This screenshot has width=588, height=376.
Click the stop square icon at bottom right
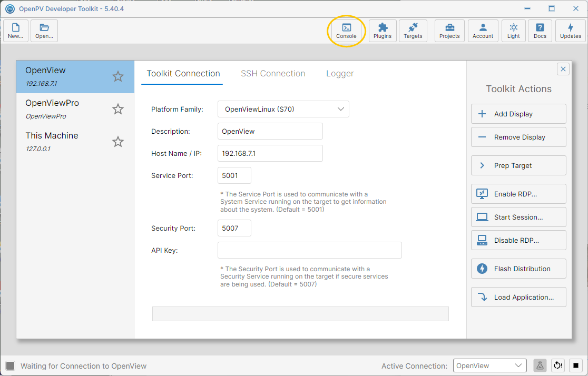click(576, 365)
